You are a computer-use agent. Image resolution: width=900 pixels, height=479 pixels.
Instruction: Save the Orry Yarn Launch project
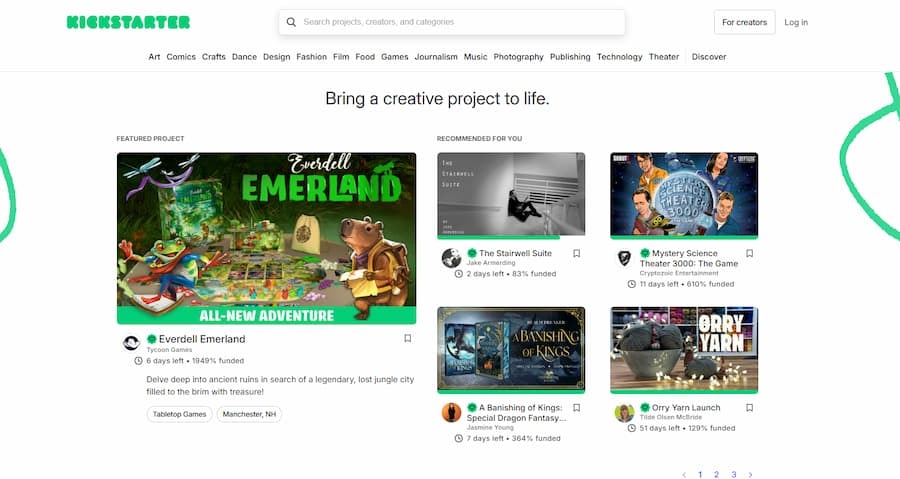click(x=750, y=408)
